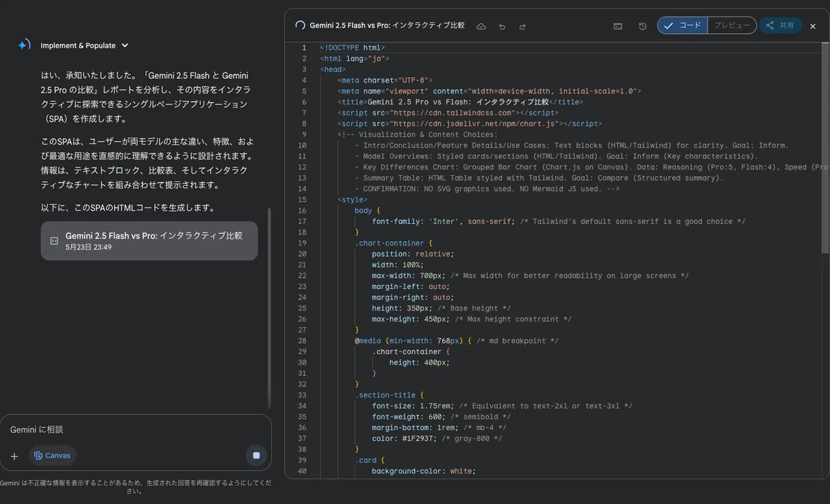Click the Gemini sparkle logo icon
This screenshot has width=830, height=504.
(24, 45)
